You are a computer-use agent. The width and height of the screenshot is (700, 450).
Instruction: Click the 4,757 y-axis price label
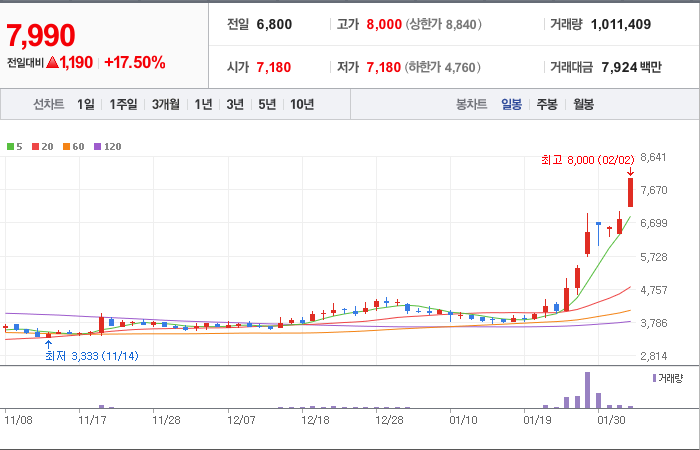coord(654,290)
